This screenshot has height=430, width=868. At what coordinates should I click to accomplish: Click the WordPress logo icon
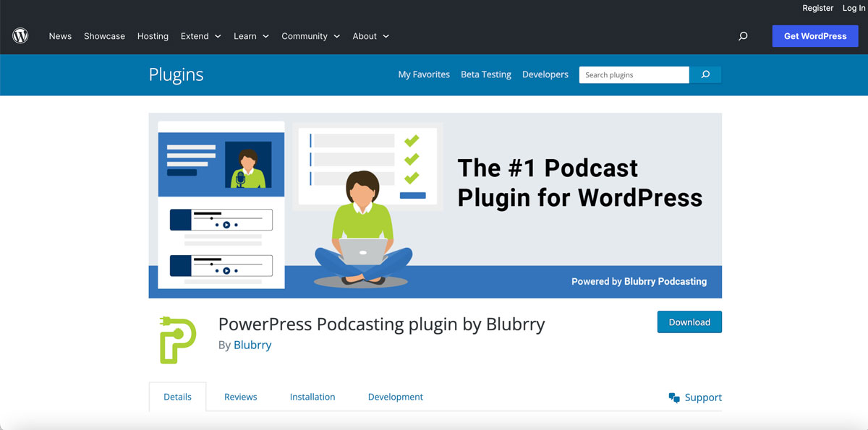20,35
